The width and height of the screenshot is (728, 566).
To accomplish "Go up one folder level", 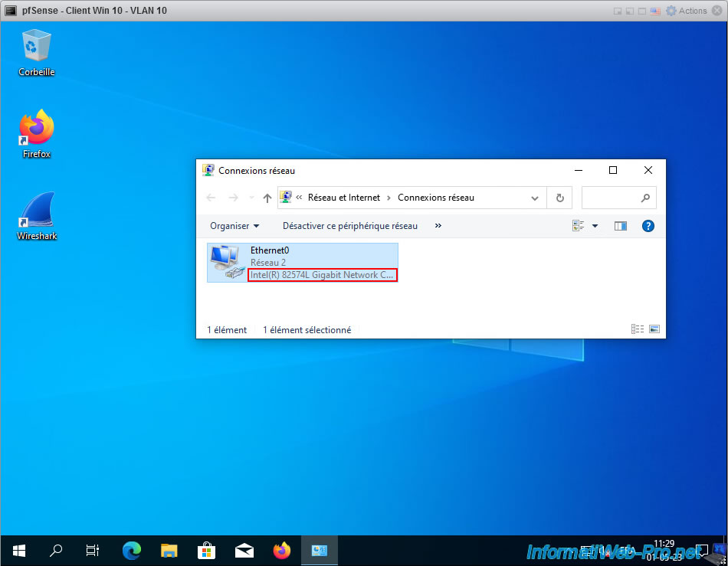I will coord(267,198).
